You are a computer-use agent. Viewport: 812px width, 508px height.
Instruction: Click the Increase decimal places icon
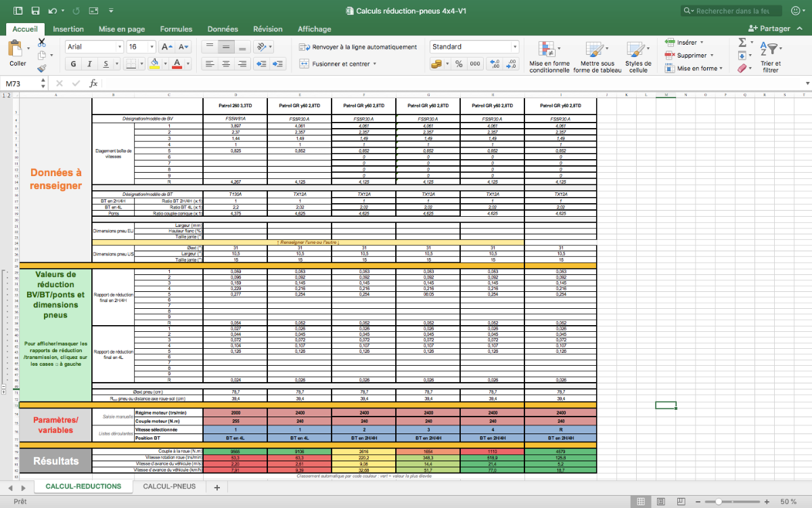pos(495,64)
